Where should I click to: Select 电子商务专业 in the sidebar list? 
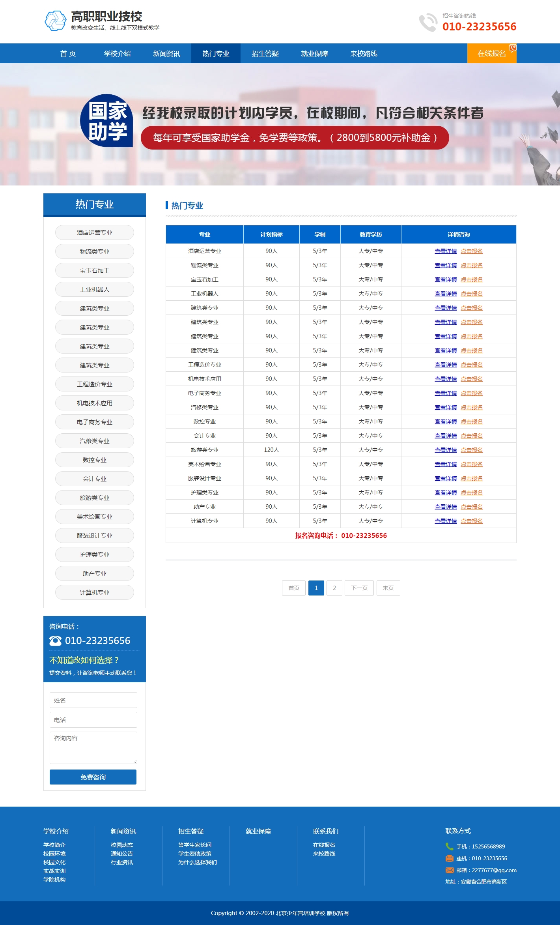point(95,422)
